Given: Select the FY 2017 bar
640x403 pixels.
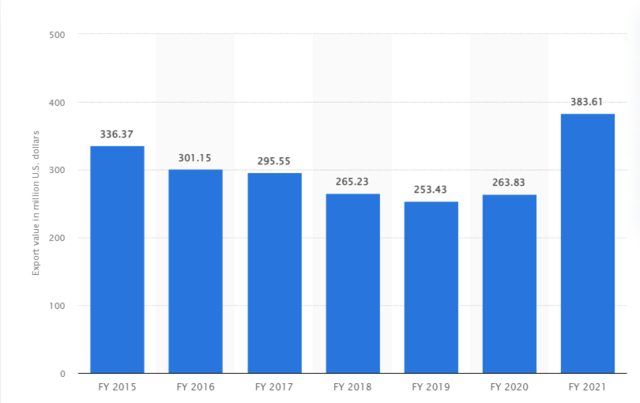Looking at the screenshot, I should (x=274, y=273).
